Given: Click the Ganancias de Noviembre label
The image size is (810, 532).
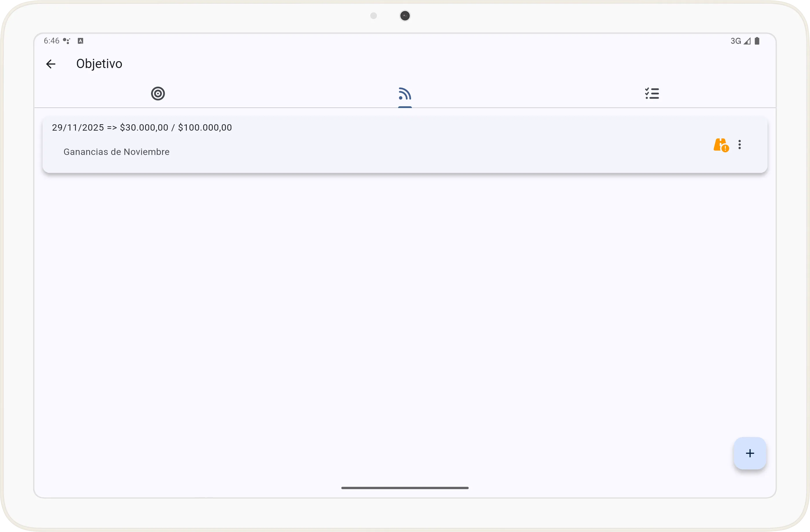Looking at the screenshot, I should (x=116, y=152).
